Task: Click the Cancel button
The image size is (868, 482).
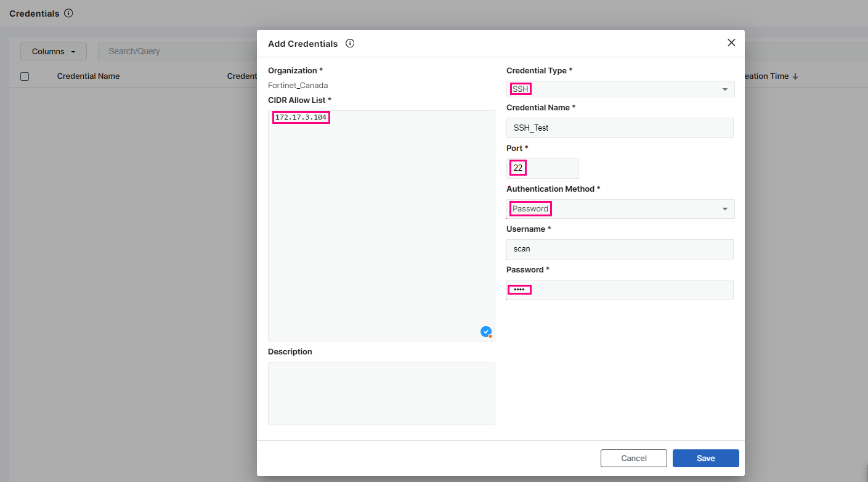Action: tap(633, 458)
